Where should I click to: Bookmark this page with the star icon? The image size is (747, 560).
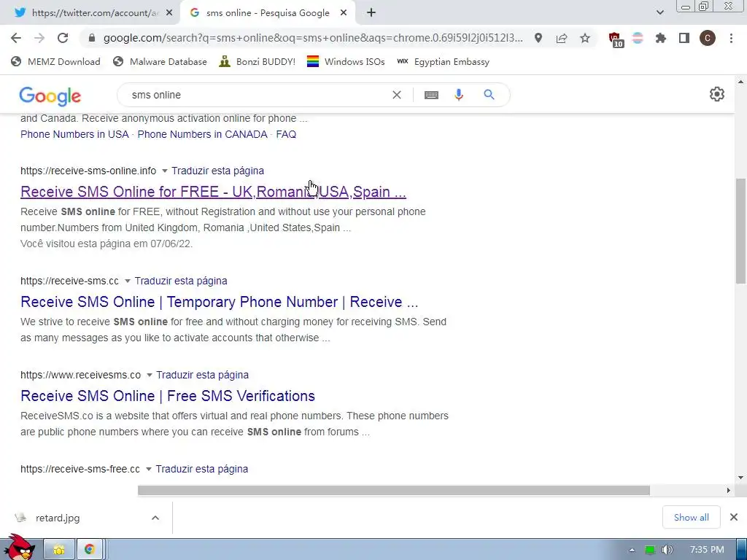click(585, 38)
